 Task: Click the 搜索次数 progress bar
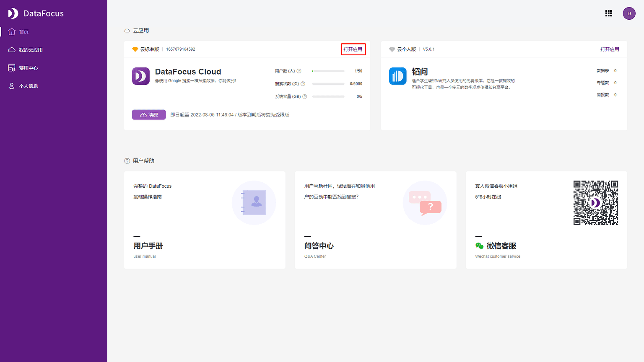coord(328,84)
